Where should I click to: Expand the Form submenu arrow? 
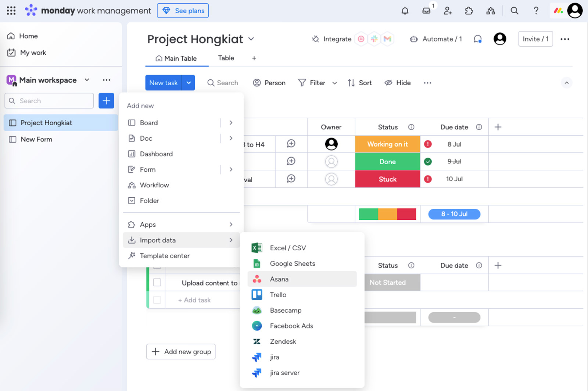tap(231, 169)
